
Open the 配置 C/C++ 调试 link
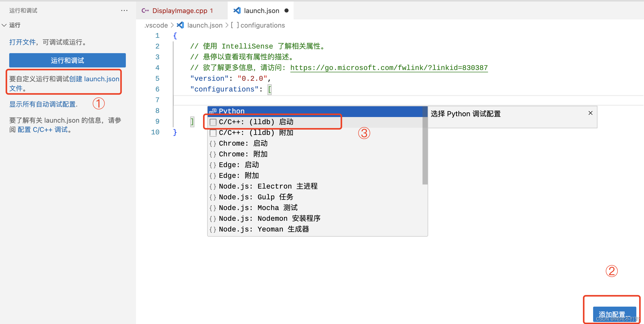point(43,130)
